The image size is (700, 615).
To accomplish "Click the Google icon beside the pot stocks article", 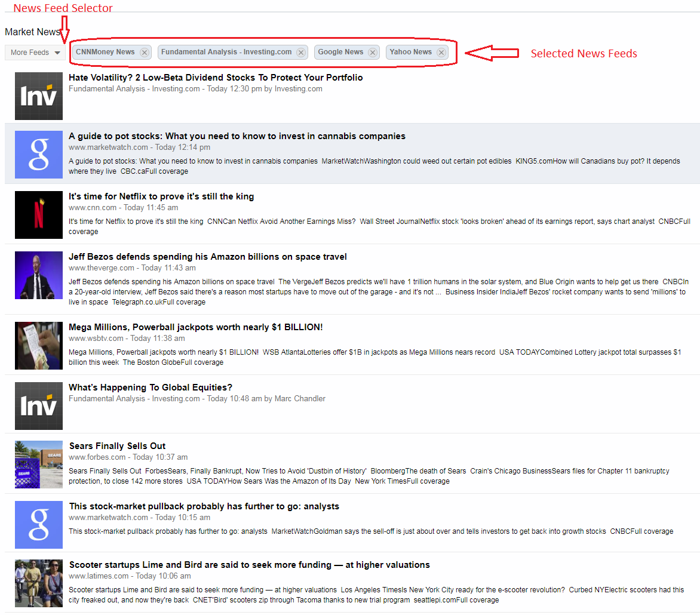I will pyautogui.click(x=39, y=155).
